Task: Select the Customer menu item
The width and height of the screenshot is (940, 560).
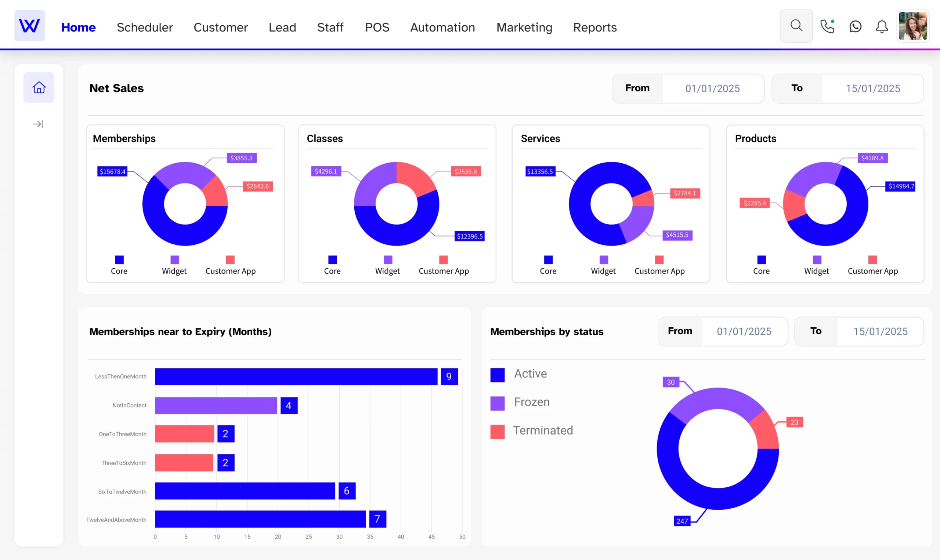Action: [x=220, y=27]
